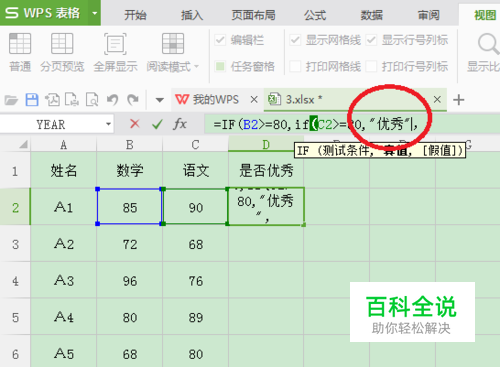500x367 pixels.
Task: Open the 插入 (Insert) ribbon tab
Action: click(x=192, y=15)
